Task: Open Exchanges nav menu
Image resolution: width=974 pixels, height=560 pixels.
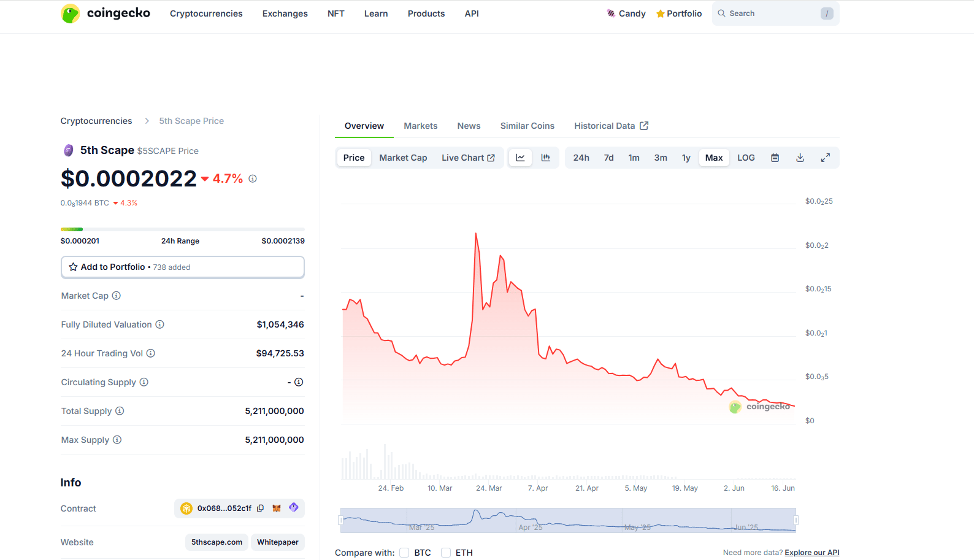Action: tap(285, 13)
